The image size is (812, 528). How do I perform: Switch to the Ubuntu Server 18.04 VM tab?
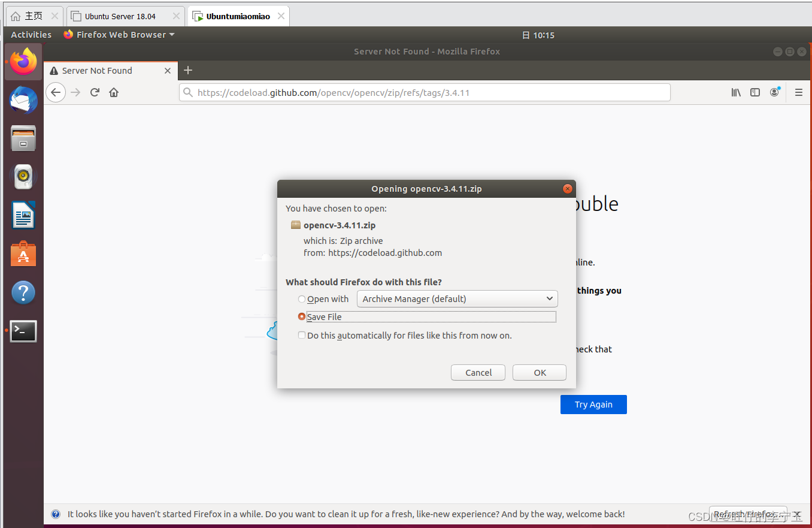pos(126,16)
